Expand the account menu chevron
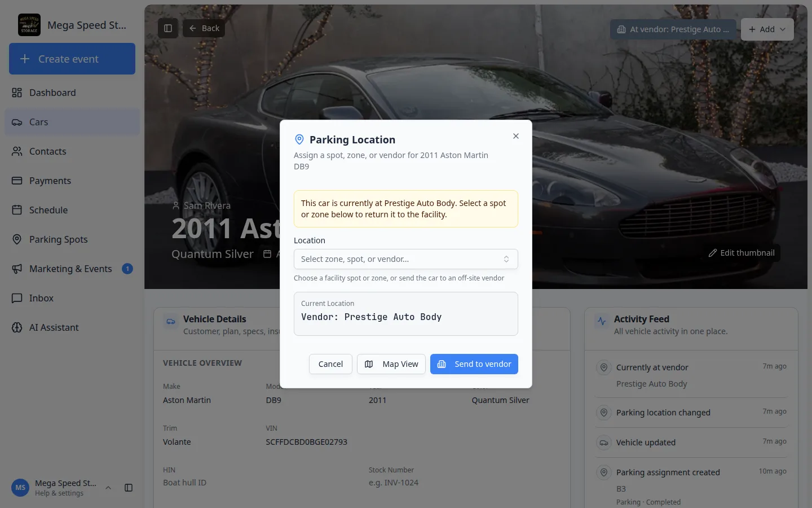The image size is (812, 508). (x=108, y=488)
